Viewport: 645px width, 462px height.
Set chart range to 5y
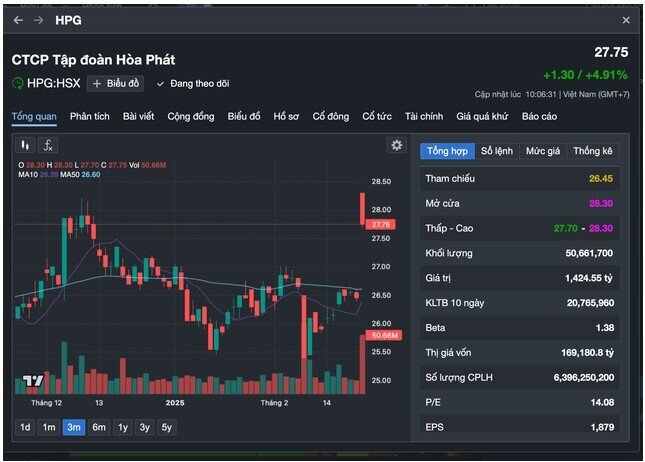167,427
